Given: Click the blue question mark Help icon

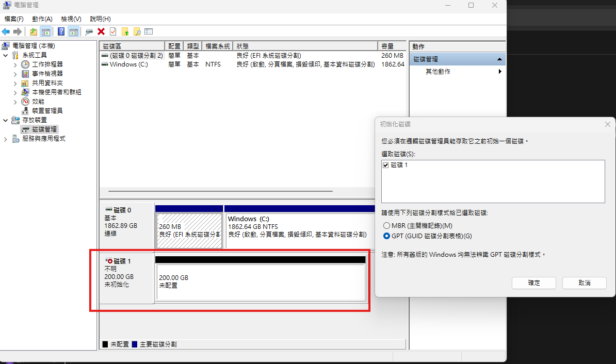Looking at the screenshot, I should 61,31.
